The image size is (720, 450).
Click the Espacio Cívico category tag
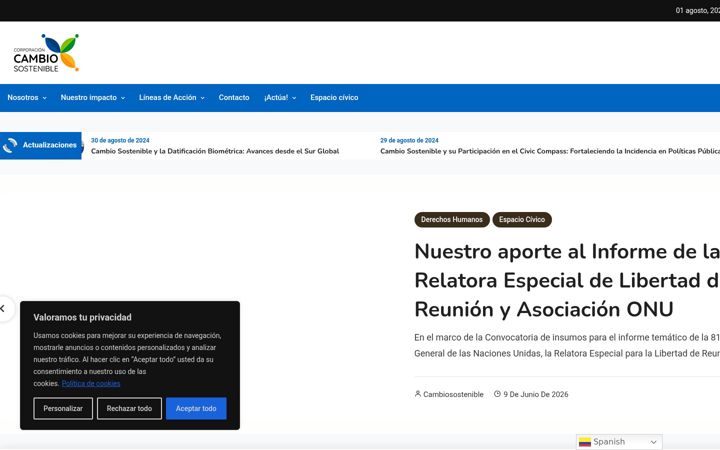click(522, 219)
